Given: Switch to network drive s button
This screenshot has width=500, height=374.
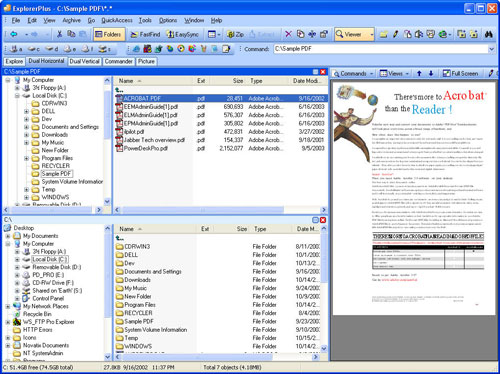Looking at the screenshot, I should [x=104, y=49].
